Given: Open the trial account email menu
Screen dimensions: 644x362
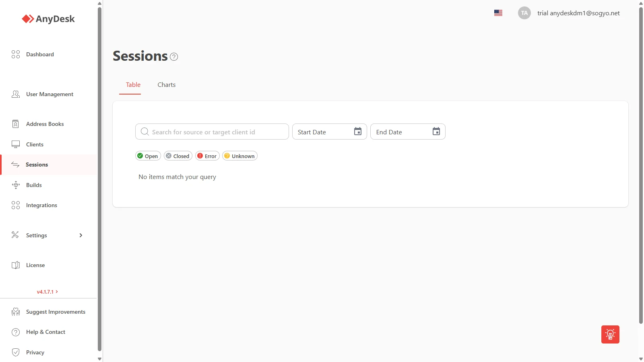Looking at the screenshot, I should [x=578, y=13].
